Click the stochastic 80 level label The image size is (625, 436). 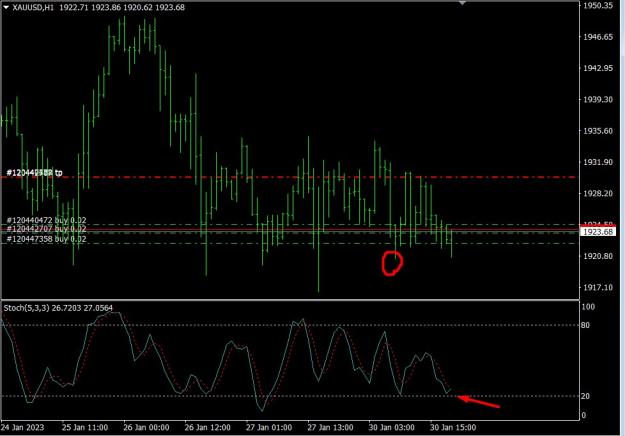pyautogui.click(x=585, y=325)
